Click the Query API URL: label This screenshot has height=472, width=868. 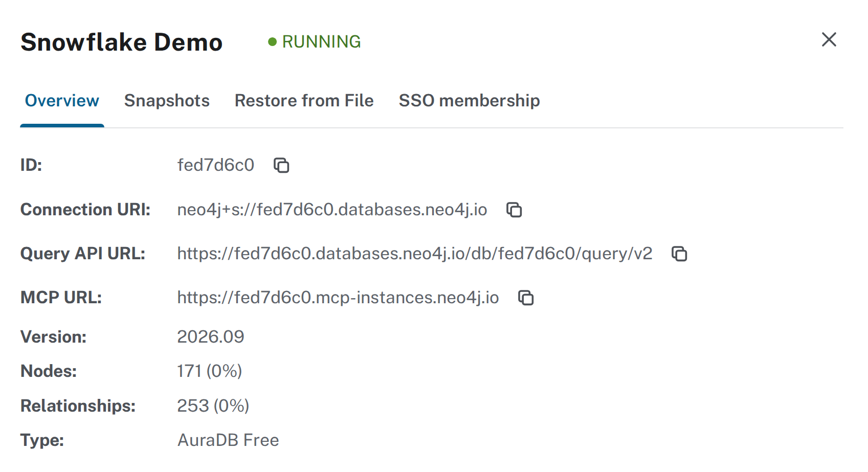(83, 254)
